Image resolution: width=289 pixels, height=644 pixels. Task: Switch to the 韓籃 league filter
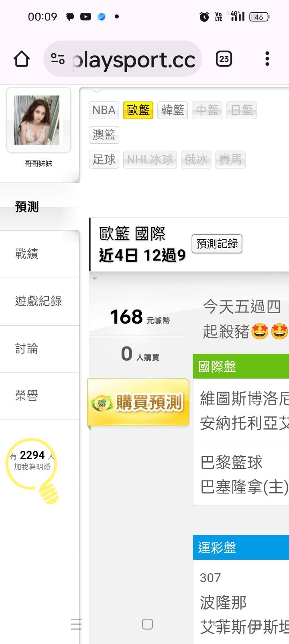[x=173, y=110]
